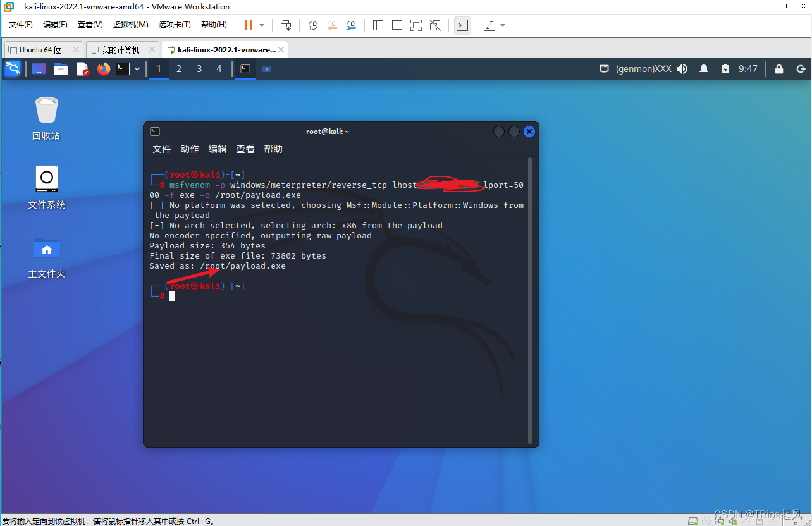Click the battery power icon in Kali panel
812x526 pixels.
pyautogui.click(x=726, y=69)
